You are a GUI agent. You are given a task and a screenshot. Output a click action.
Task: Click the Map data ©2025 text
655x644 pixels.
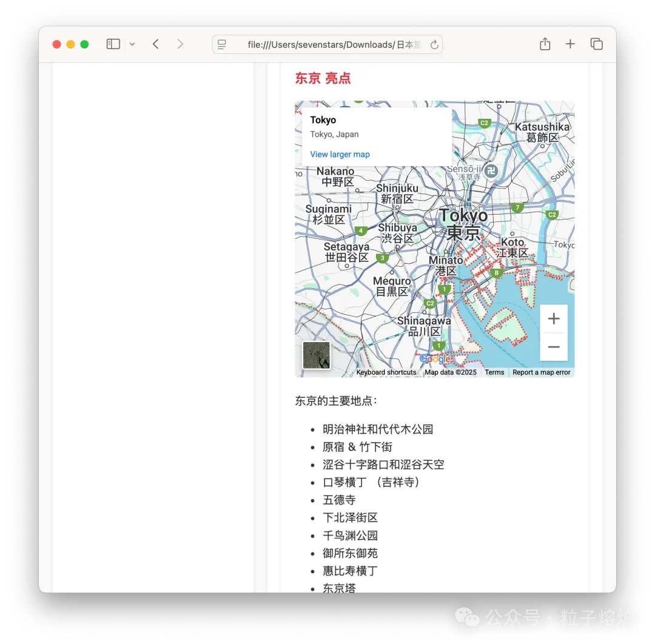coord(450,372)
